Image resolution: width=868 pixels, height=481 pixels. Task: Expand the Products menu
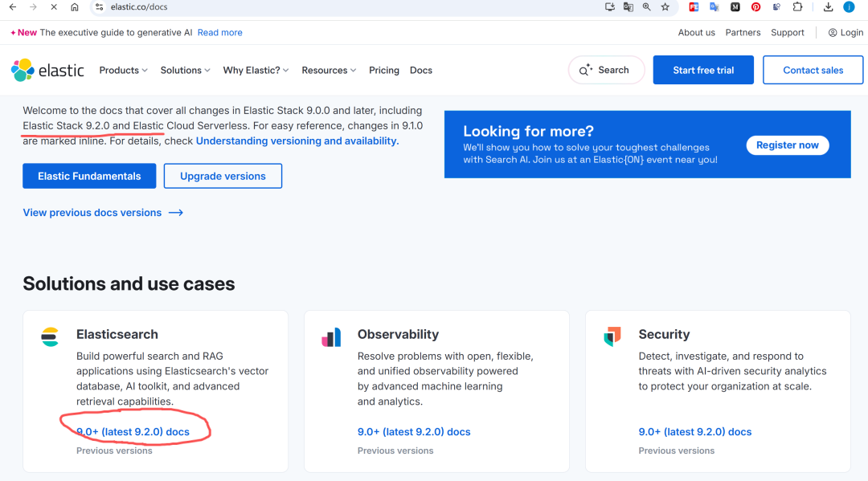tap(124, 70)
